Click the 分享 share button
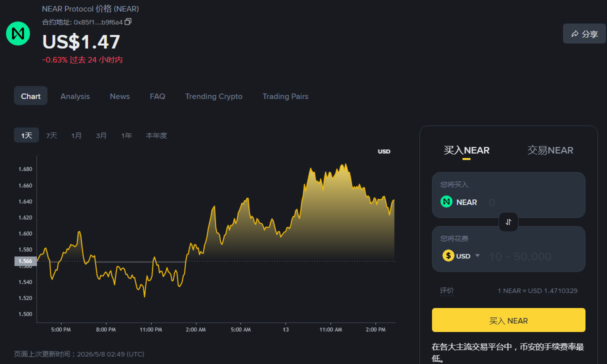607x364 pixels. (x=584, y=33)
